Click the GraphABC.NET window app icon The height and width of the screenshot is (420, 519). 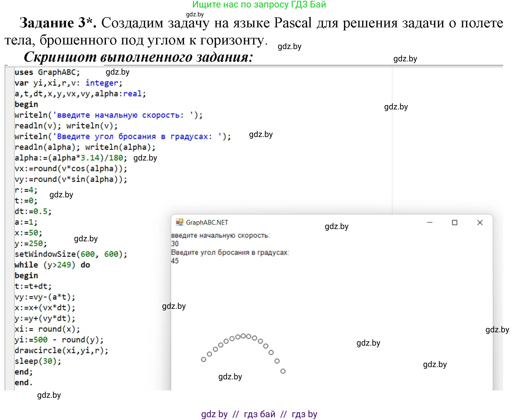pyautogui.click(x=179, y=222)
